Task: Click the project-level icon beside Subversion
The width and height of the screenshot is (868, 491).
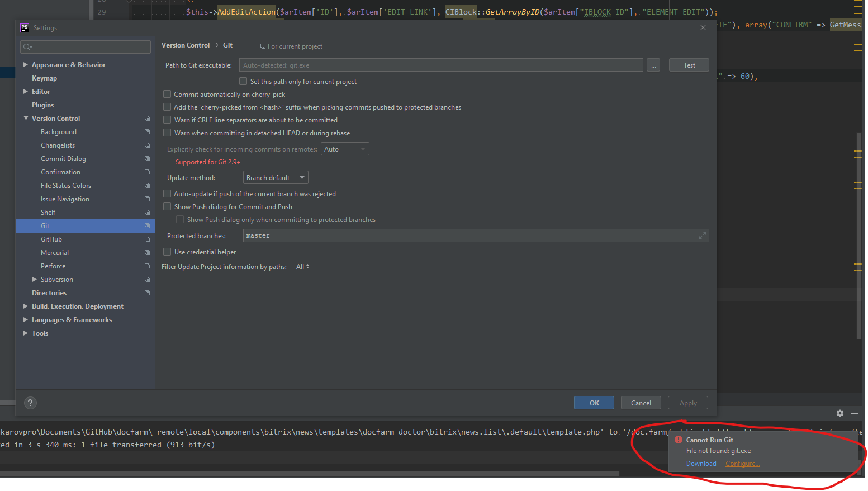Action: (148, 280)
